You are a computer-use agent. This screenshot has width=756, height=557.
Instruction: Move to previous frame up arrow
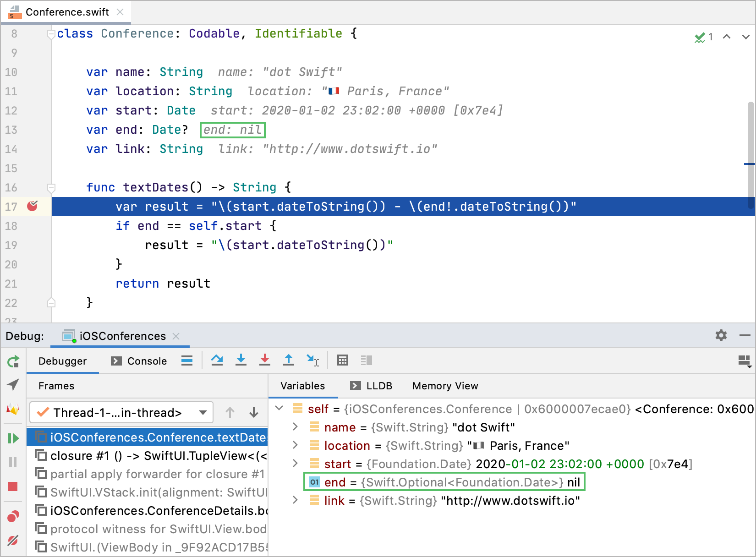click(230, 412)
